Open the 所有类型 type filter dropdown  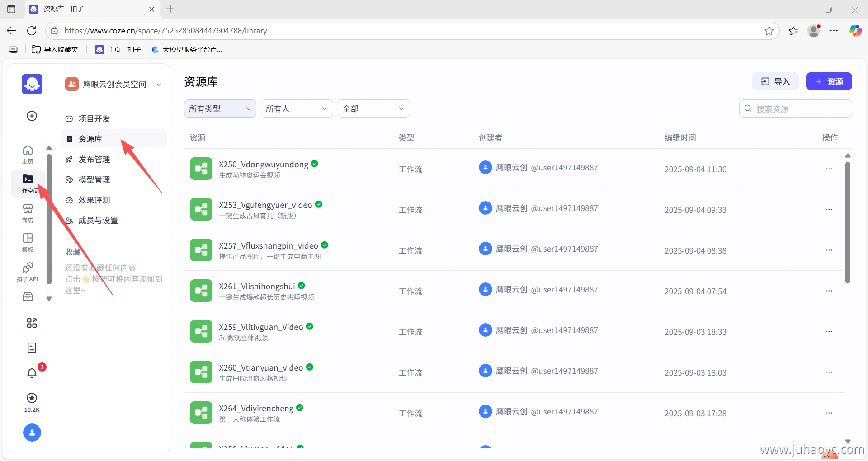[x=220, y=108]
